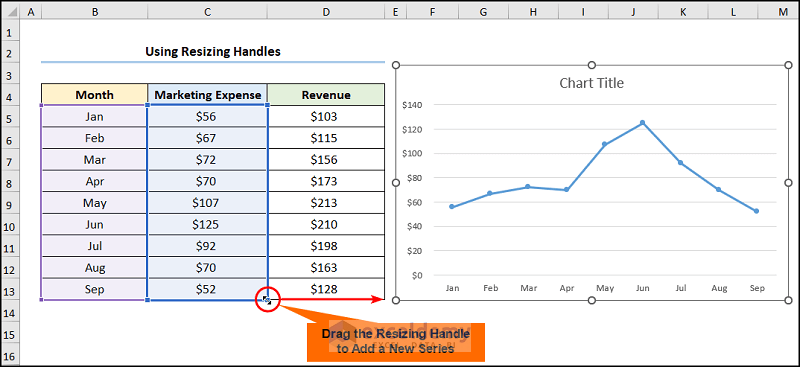Select the May cell in the table

(94, 203)
